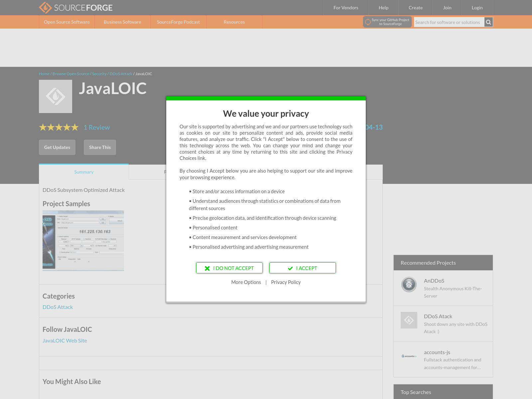This screenshot has height=399, width=532.
Task: Open Open Source Software menu
Action: click(x=67, y=22)
